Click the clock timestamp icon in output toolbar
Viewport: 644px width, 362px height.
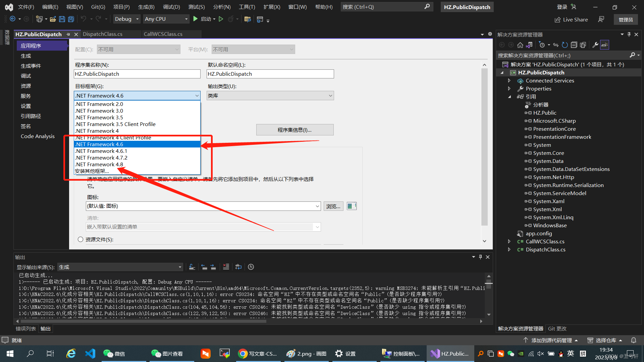tap(251, 267)
